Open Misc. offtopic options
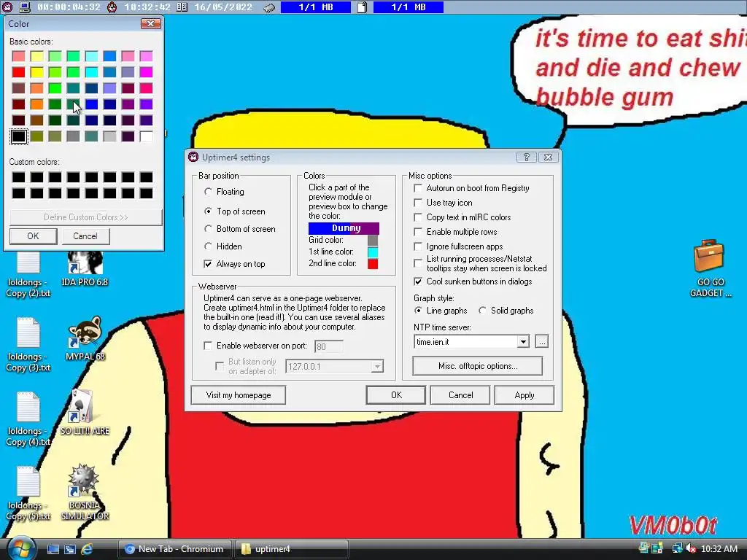The width and height of the screenshot is (747, 560). 477,366
